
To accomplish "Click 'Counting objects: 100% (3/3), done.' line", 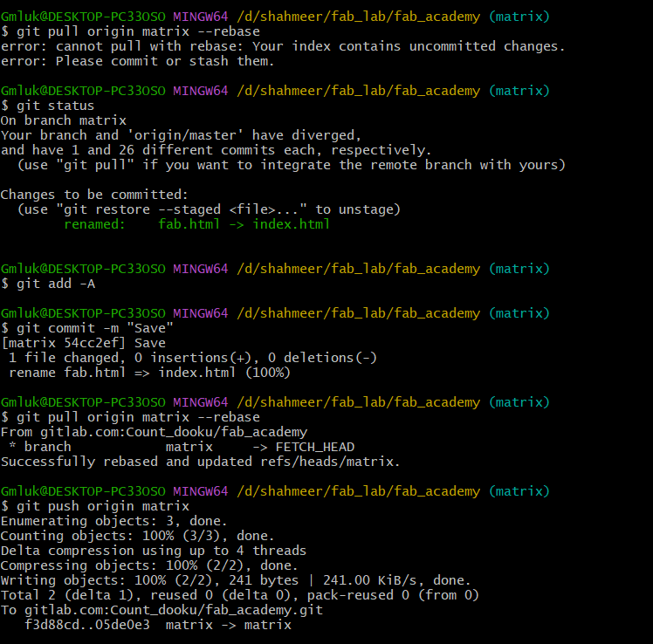I will [x=137, y=536].
